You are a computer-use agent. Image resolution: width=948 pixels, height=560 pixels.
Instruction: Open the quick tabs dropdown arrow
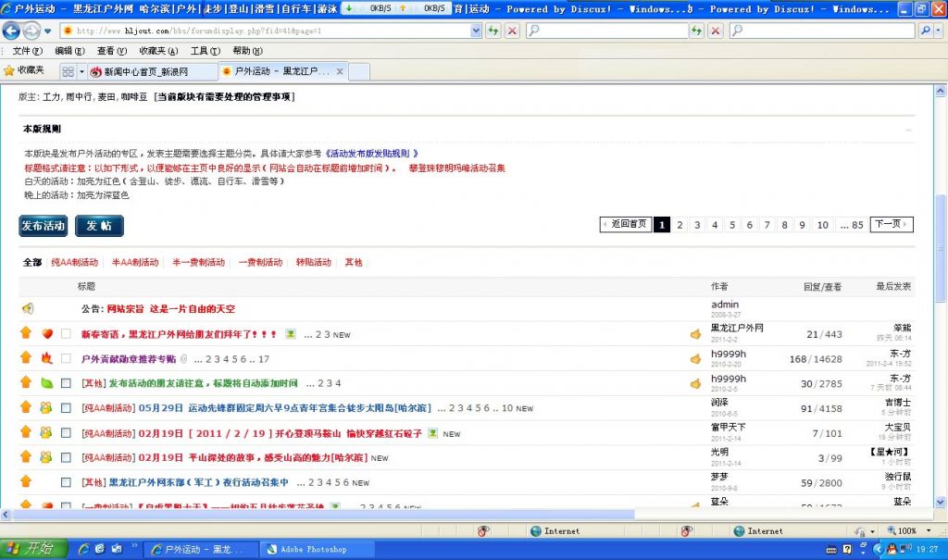(x=81, y=71)
